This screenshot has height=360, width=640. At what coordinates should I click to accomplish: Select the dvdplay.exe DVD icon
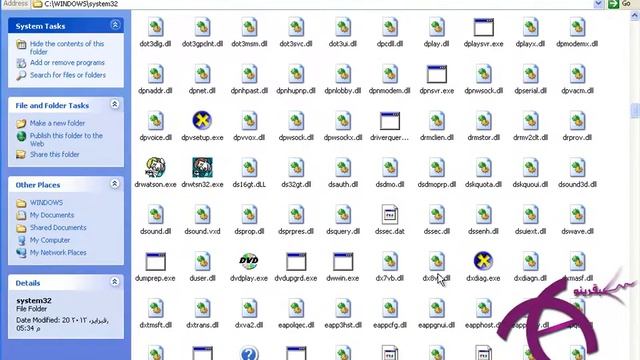tap(249, 261)
